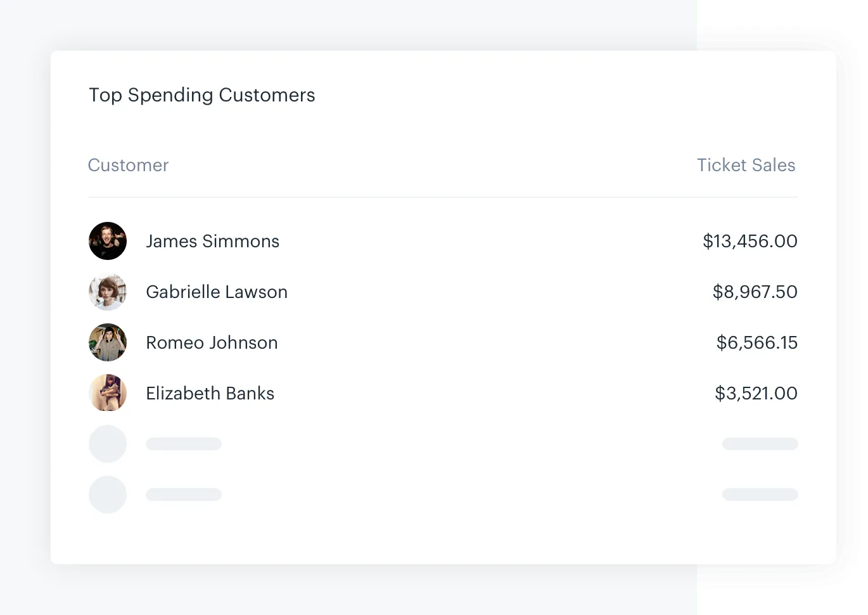
Task: Click the first loading placeholder bar
Action: coord(184,444)
